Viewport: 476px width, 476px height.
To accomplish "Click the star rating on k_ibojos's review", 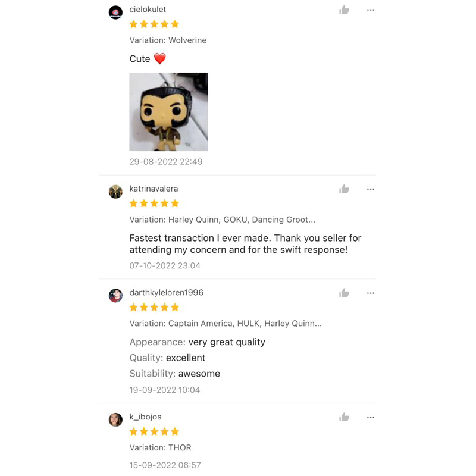I will click(154, 431).
